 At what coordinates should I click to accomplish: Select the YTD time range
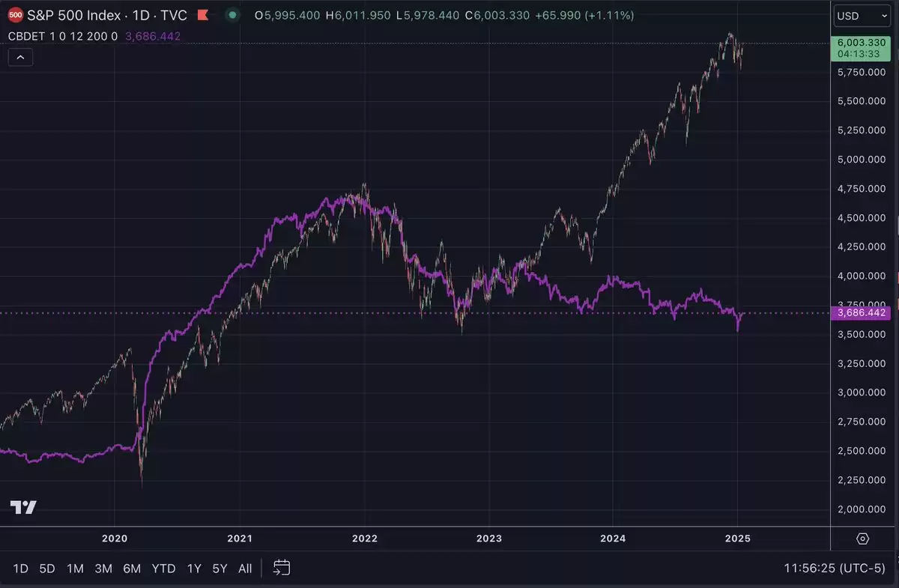click(x=164, y=569)
